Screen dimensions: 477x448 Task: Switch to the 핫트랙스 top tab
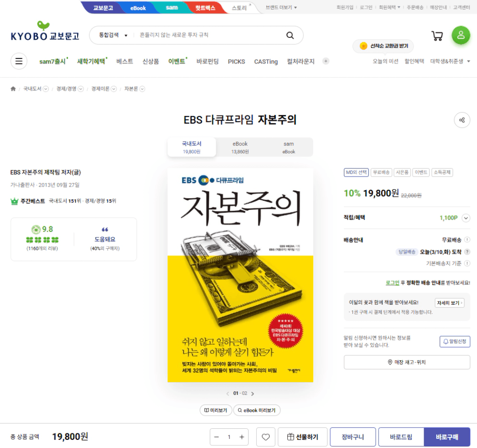(205, 8)
